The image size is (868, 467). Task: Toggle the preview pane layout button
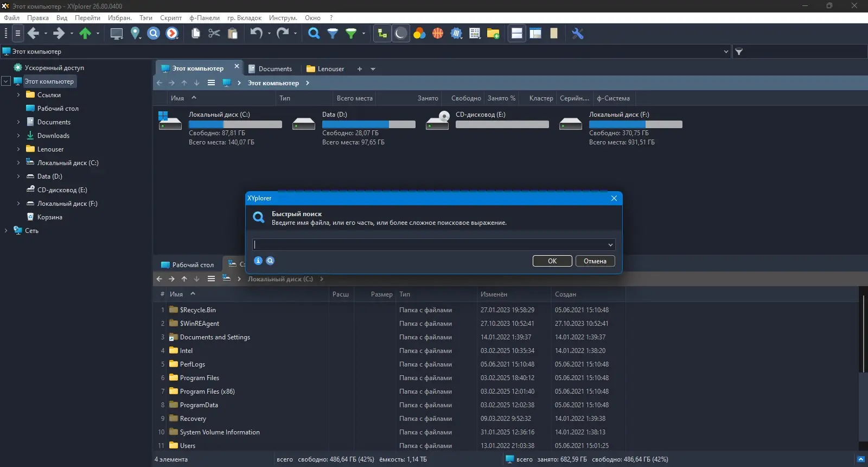(x=535, y=34)
